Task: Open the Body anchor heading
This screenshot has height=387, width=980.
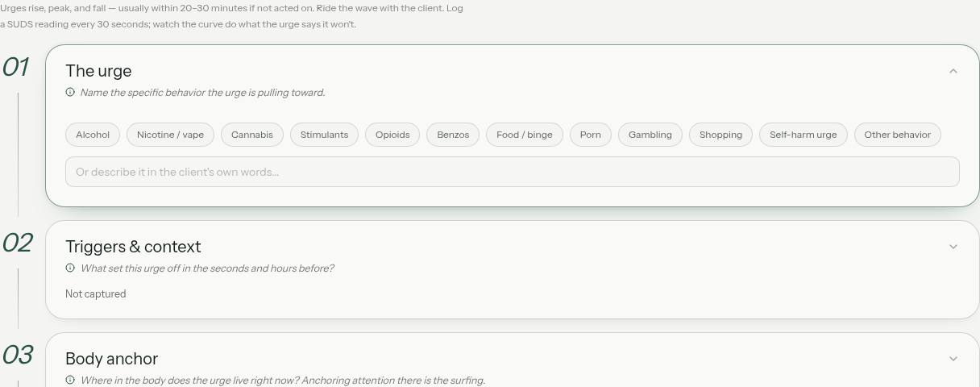Action: point(111,359)
